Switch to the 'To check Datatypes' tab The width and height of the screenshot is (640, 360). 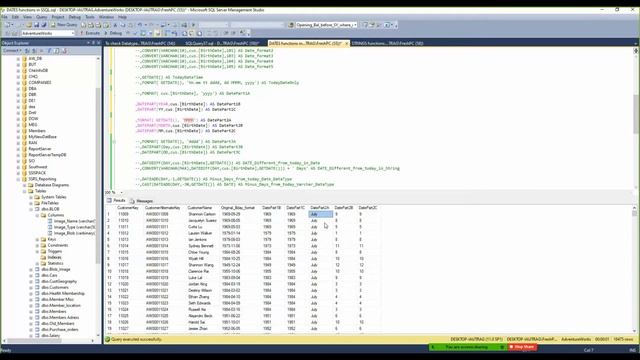pyautogui.click(x=140, y=43)
